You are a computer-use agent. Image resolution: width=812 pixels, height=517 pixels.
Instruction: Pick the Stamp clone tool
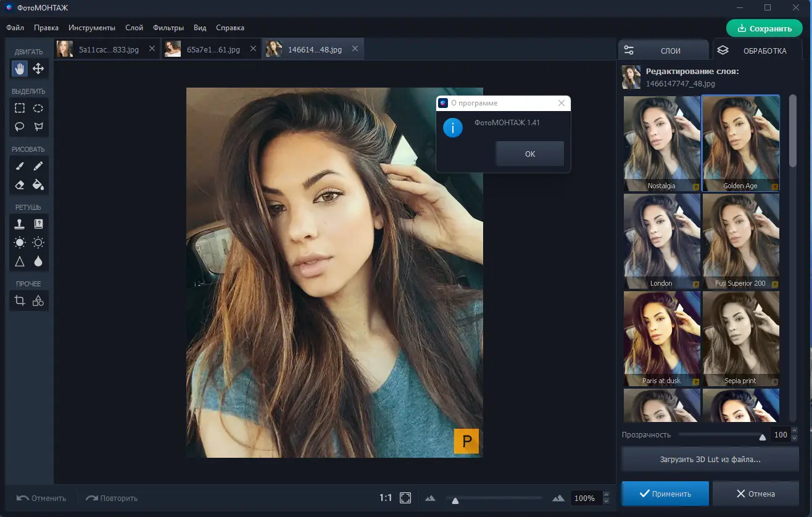[x=20, y=224]
